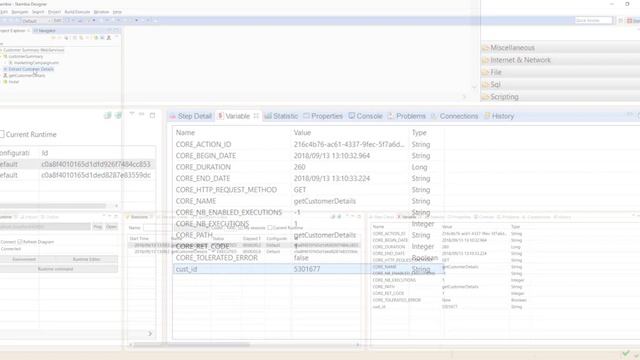Expand the Scripting palette drawer

[x=560, y=97]
